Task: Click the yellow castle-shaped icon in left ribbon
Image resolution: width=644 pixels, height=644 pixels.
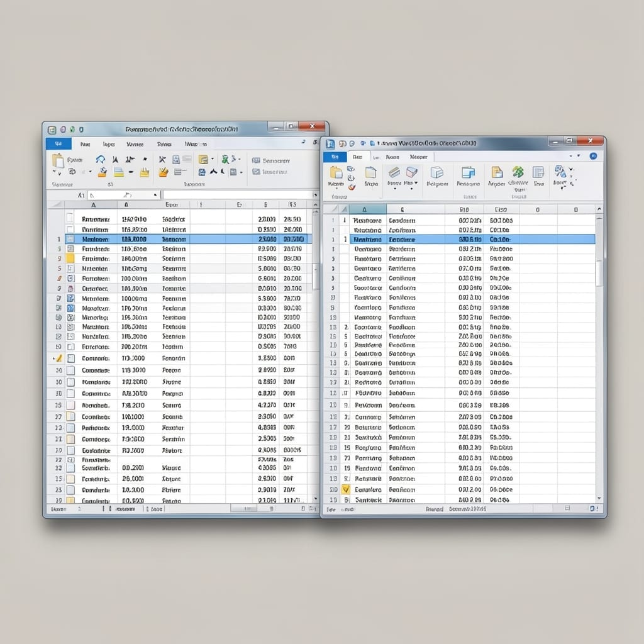Action: tap(145, 172)
